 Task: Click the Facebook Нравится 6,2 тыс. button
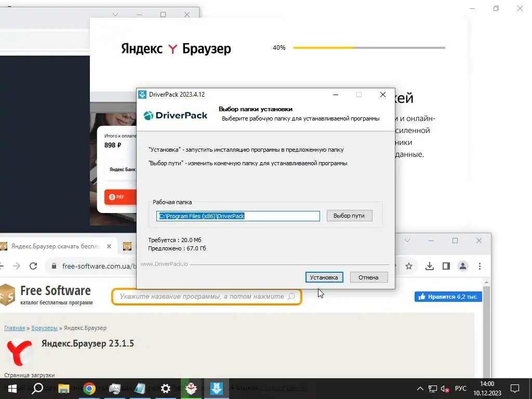click(x=448, y=297)
